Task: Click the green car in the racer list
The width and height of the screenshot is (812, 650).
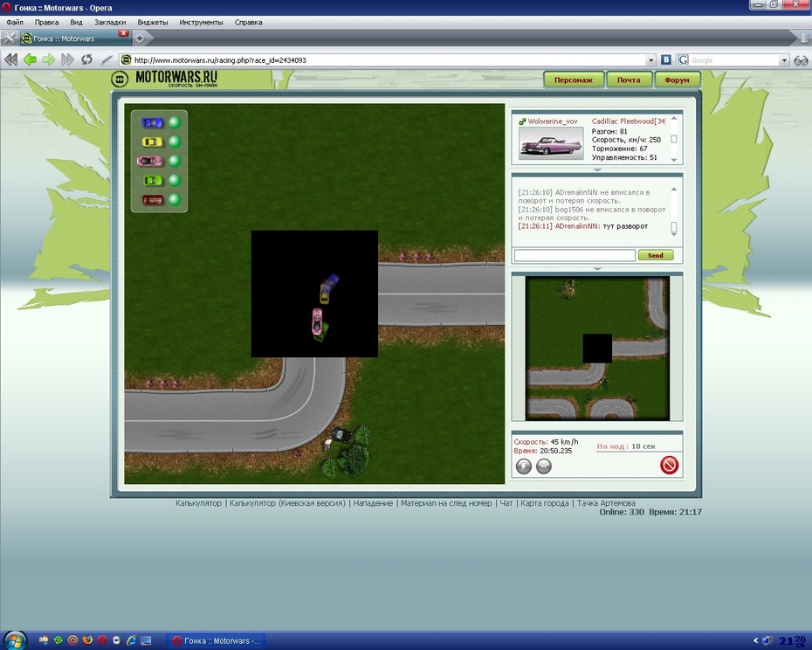Action: 152,180
